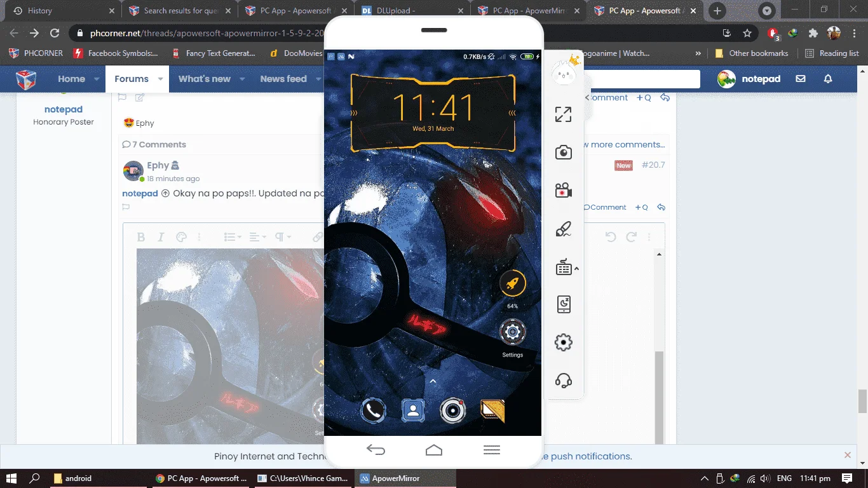Click Bold in the reply editor toolbar
This screenshot has height=488, width=868.
click(x=141, y=237)
